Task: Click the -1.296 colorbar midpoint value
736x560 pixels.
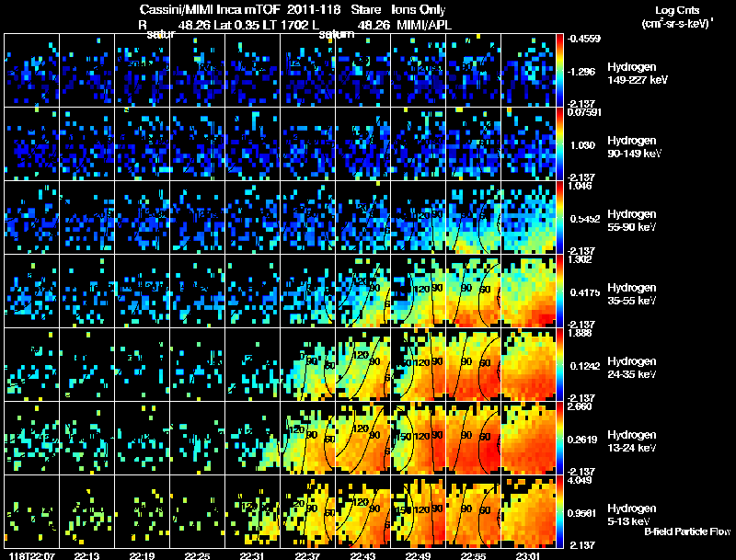Action: [x=581, y=72]
